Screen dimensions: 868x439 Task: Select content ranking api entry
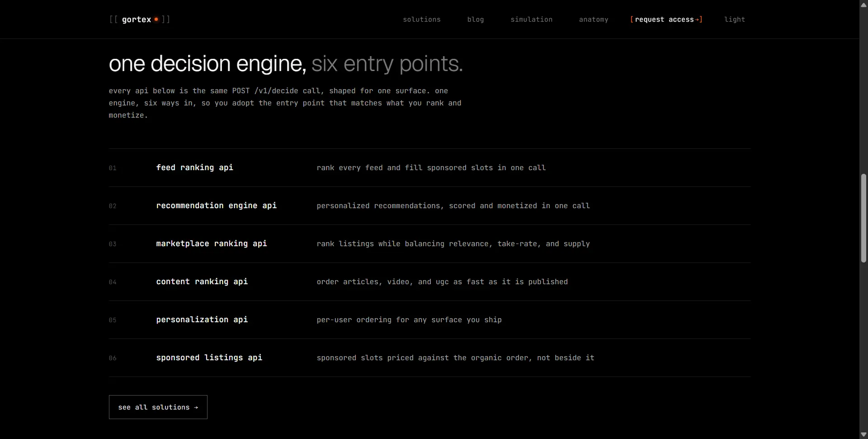click(429, 282)
